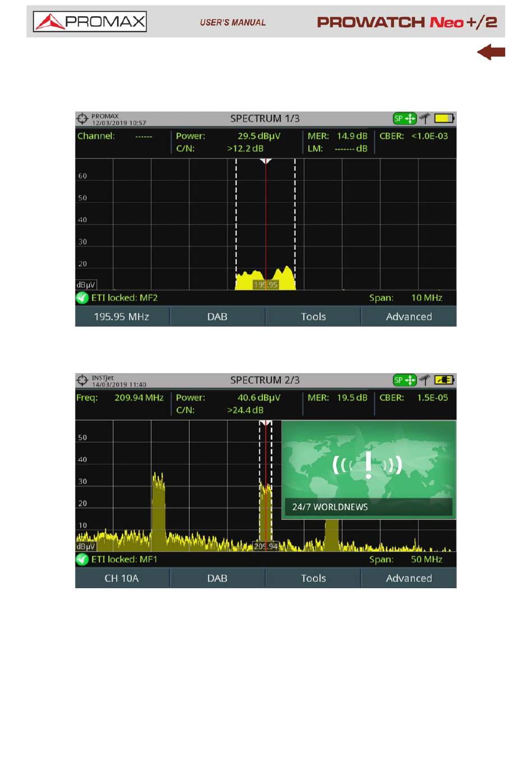
Task: Open the CH 10A softkey
Action: pyautogui.click(x=122, y=578)
